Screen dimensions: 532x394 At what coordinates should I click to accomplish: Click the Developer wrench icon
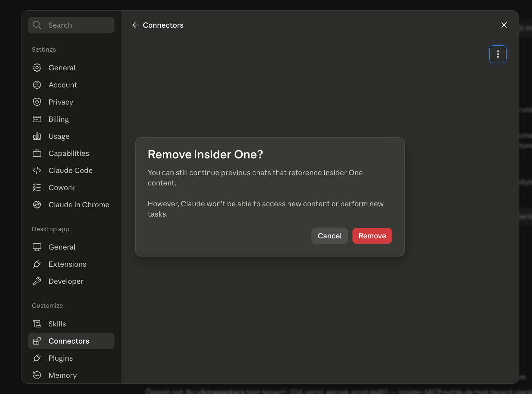click(37, 281)
